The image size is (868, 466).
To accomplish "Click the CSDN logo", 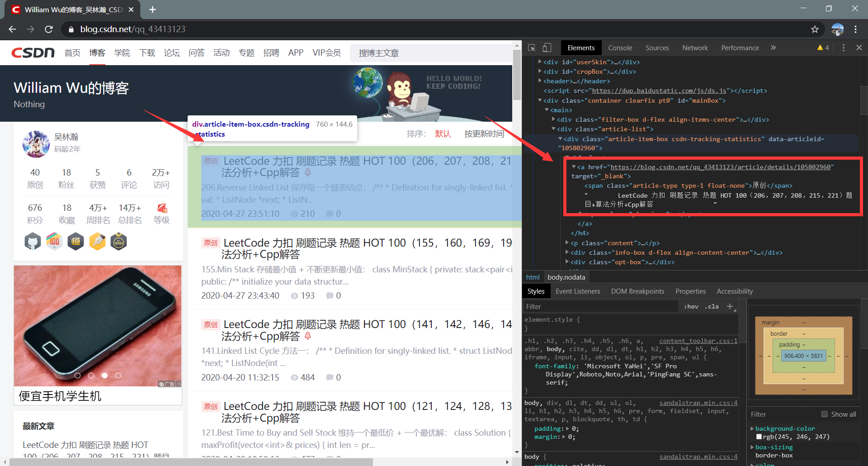I will 33,52.
